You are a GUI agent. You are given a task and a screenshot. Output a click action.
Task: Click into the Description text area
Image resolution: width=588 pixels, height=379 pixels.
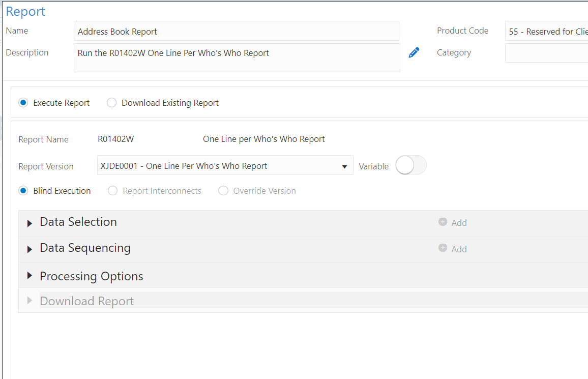click(x=237, y=57)
